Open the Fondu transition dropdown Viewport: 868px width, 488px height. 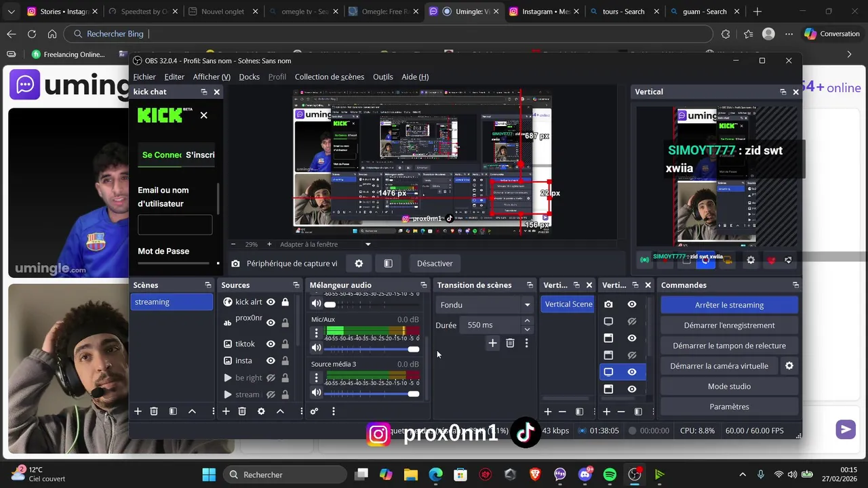[485, 305]
